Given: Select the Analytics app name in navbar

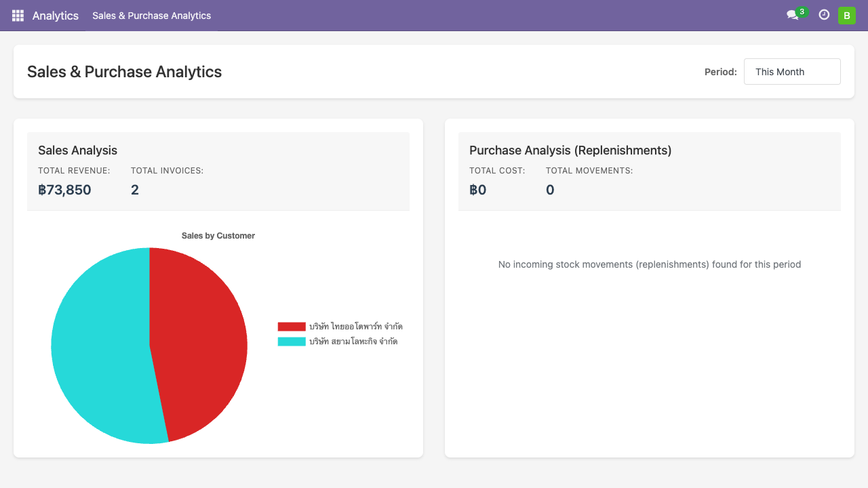Looking at the screenshot, I should (x=55, y=15).
